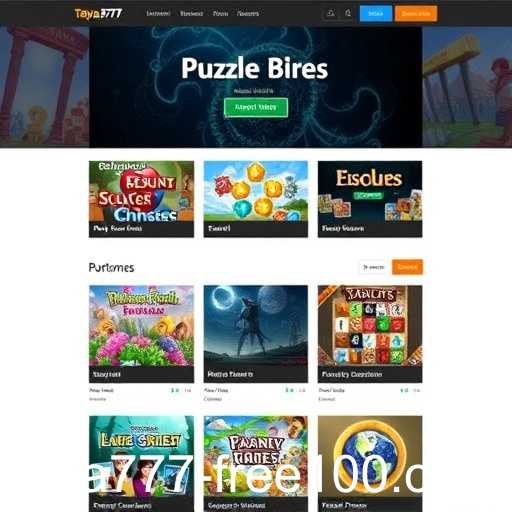Open the user account icon in header
This screenshot has width=512, height=512.
pyautogui.click(x=331, y=14)
